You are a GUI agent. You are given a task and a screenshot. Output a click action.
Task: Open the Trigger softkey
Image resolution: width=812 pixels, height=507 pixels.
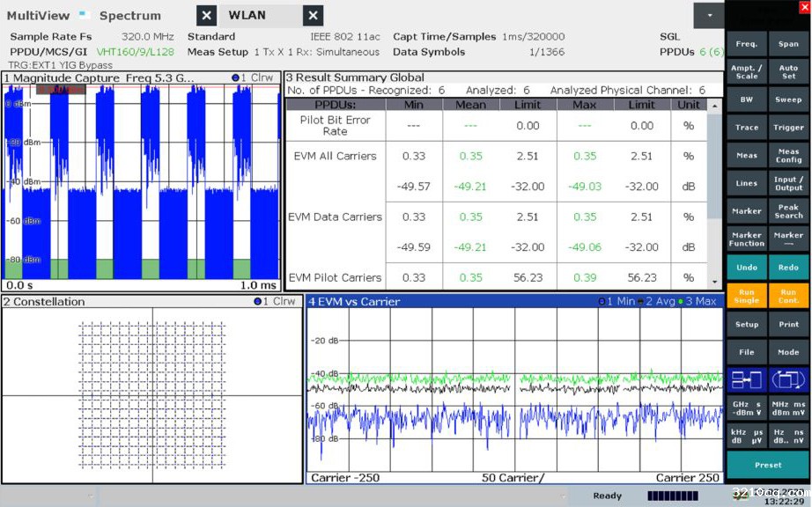788,128
